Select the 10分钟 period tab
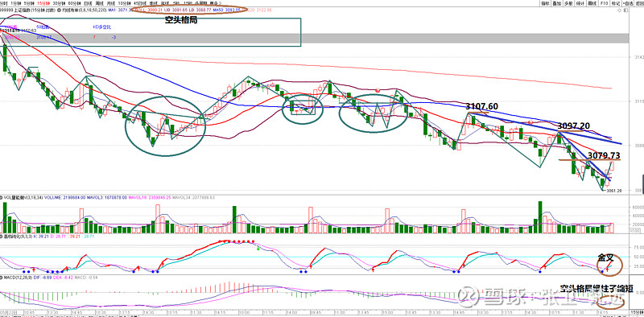Screen dimensions: 644x317 click(x=124, y=3)
